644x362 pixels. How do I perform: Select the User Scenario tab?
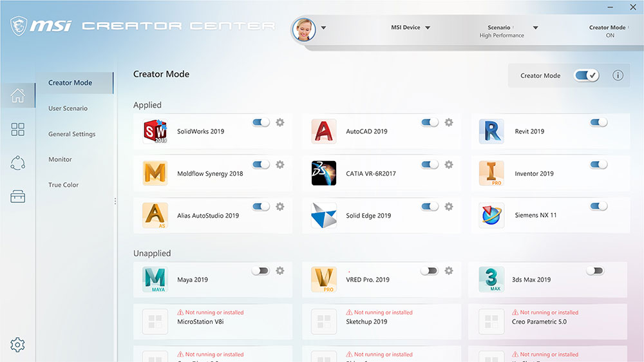coord(68,108)
